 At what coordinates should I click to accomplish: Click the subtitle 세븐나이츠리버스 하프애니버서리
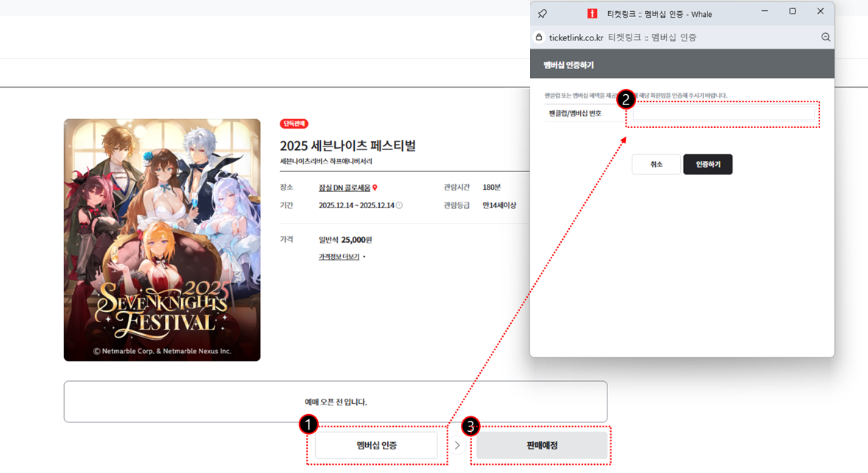325,162
